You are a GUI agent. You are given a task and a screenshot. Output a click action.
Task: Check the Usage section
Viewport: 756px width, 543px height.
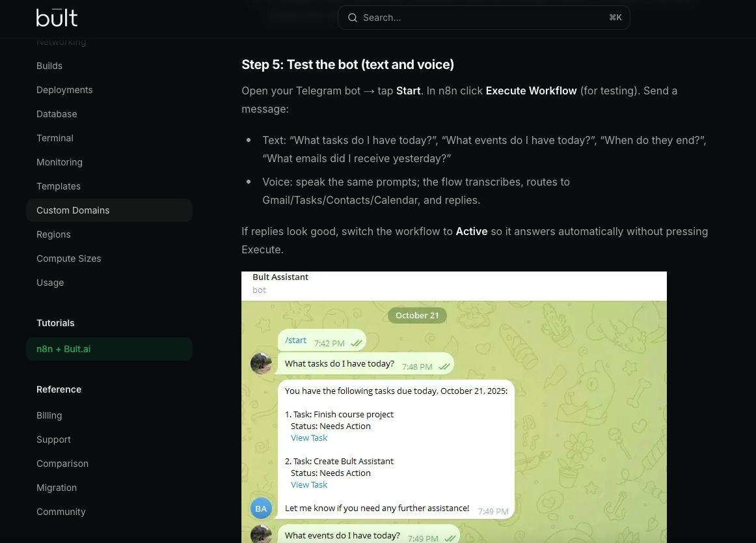click(50, 282)
